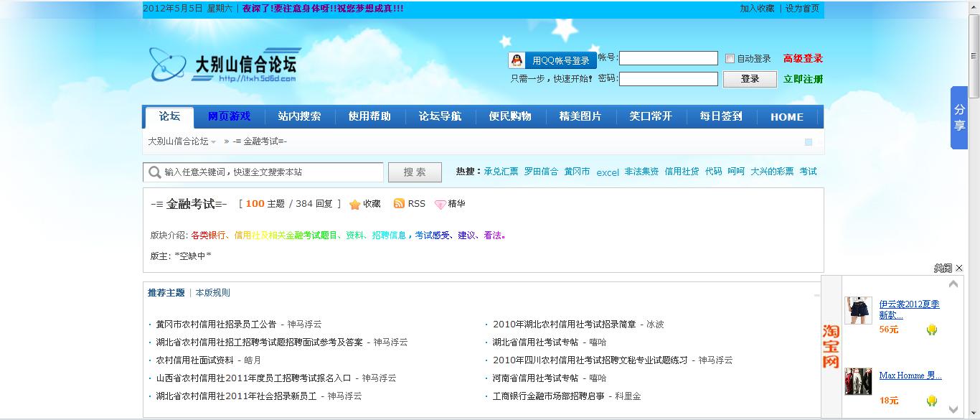The width and height of the screenshot is (980, 420).
Task: Select the 推荐主题 tab
Action: 166,293
